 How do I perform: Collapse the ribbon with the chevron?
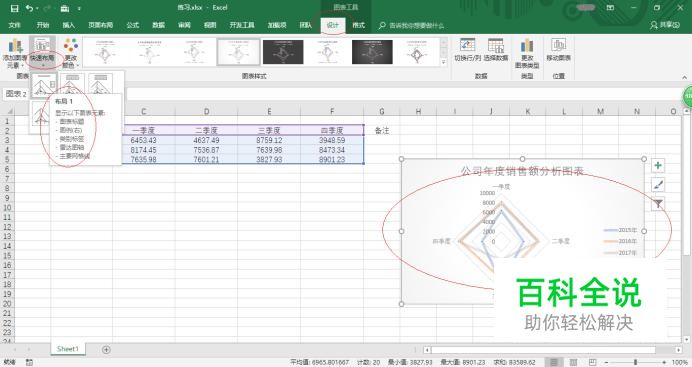684,77
